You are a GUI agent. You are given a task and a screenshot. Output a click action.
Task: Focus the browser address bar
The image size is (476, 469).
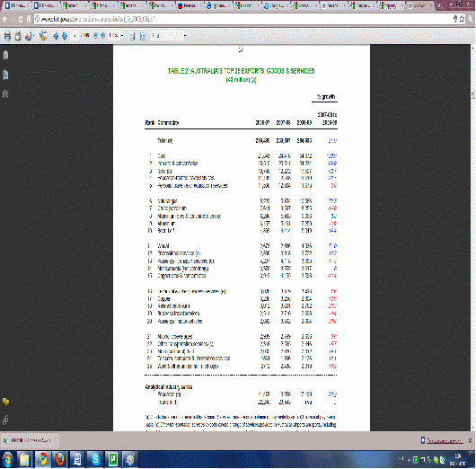coord(242,19)
